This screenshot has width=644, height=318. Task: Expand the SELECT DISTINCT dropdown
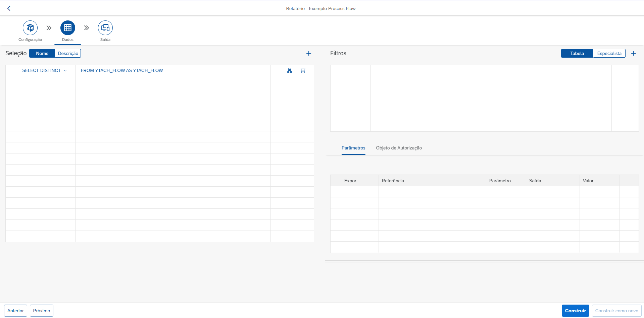point(45,70)
